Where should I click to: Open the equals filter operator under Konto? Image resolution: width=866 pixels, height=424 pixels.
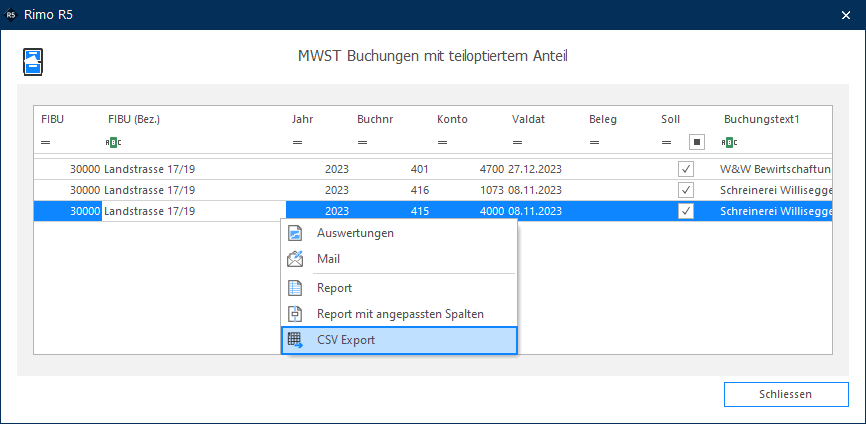click(442, 143)
